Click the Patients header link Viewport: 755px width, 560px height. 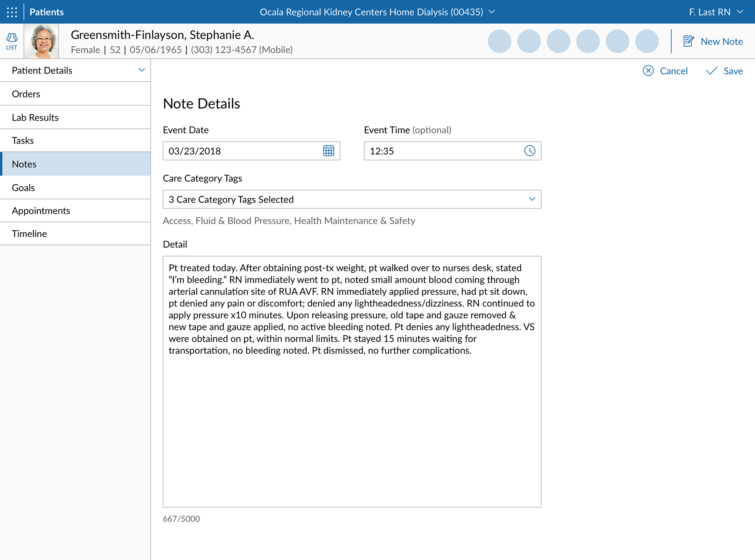(46, 12)
